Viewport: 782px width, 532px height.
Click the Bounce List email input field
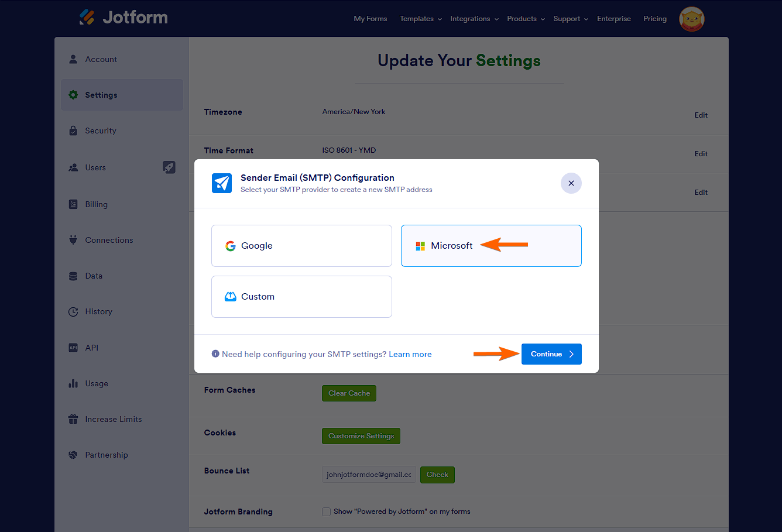click(x=369, y=475)
